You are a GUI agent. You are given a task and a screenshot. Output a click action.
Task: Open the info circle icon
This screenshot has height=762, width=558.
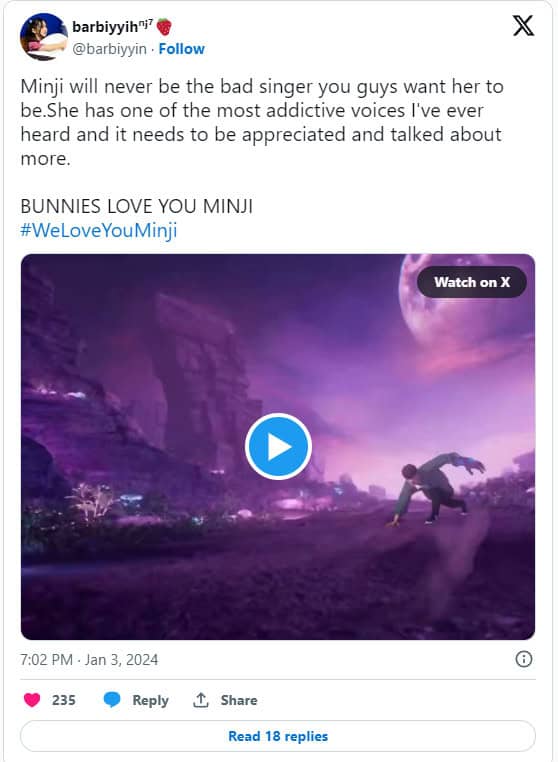(523, 659)
